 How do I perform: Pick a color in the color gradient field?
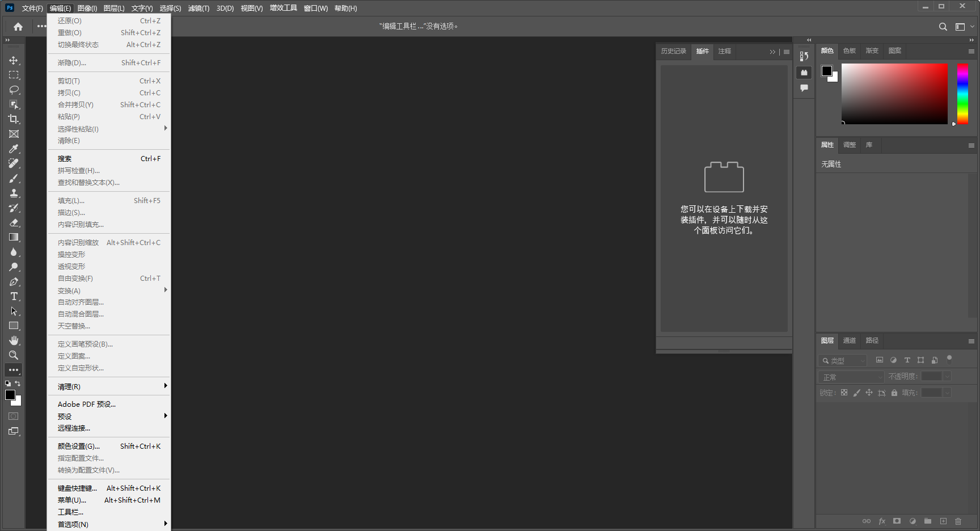tap(894, 94)
